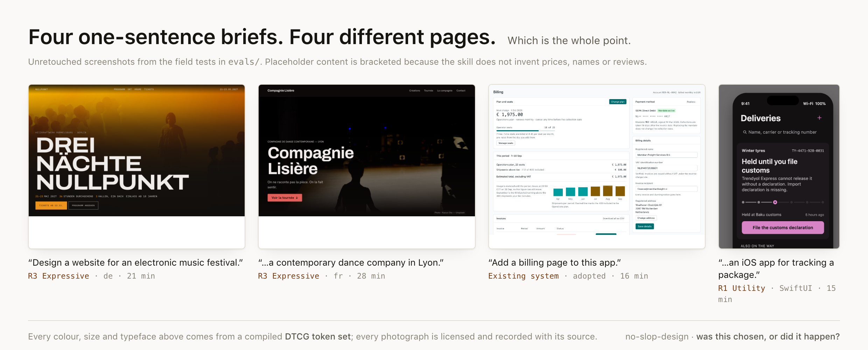Click 'RÄUME' in the Nullpunkt navigation
This screenshot has height=350, width=868.
pyautogui.click(x=138, y=89)
